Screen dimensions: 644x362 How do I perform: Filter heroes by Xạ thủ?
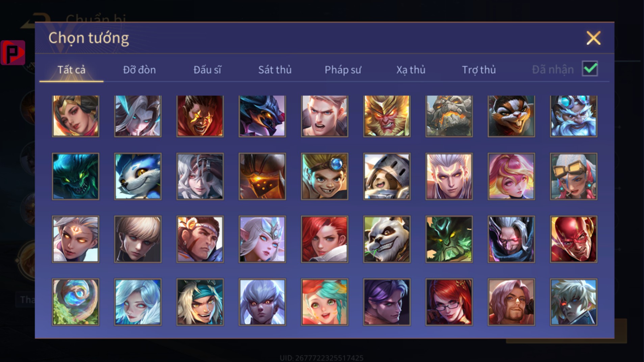coord(411,70)
